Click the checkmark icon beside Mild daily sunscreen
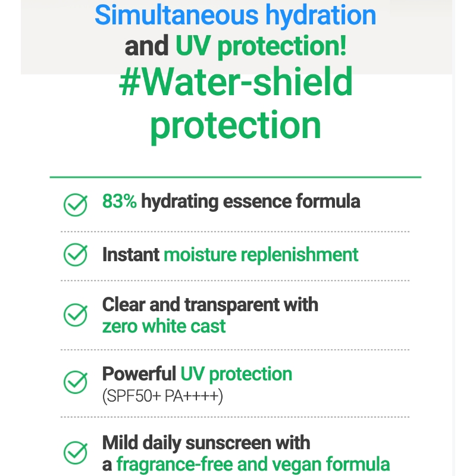 (76, 452)
